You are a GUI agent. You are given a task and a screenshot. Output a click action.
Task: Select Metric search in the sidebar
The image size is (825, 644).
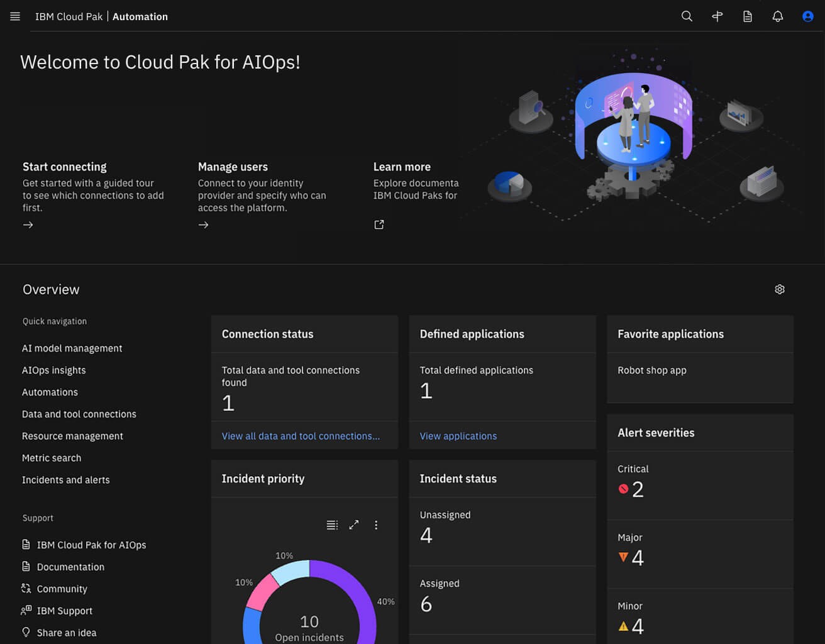[52, 458]
